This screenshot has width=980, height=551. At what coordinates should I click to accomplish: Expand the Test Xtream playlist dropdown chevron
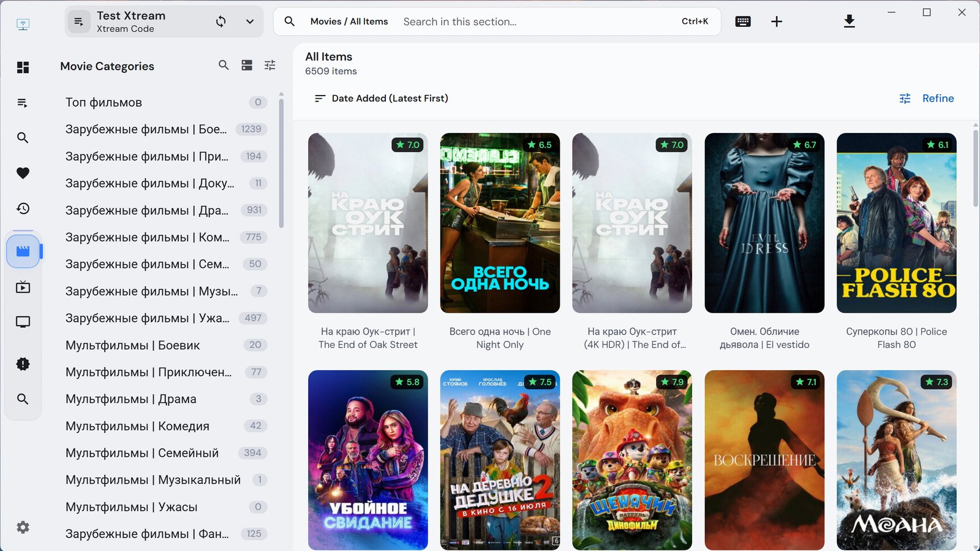[x=250, y=21]
